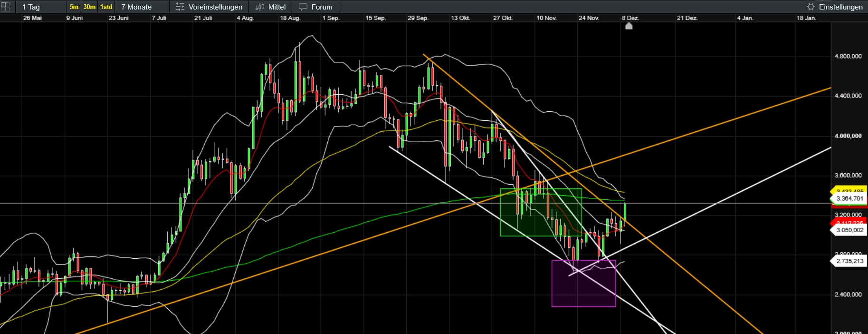Click the 4.000,000 price axis label
The width and height of the screenshot is (868, 334).
click(x=848, y=136)
